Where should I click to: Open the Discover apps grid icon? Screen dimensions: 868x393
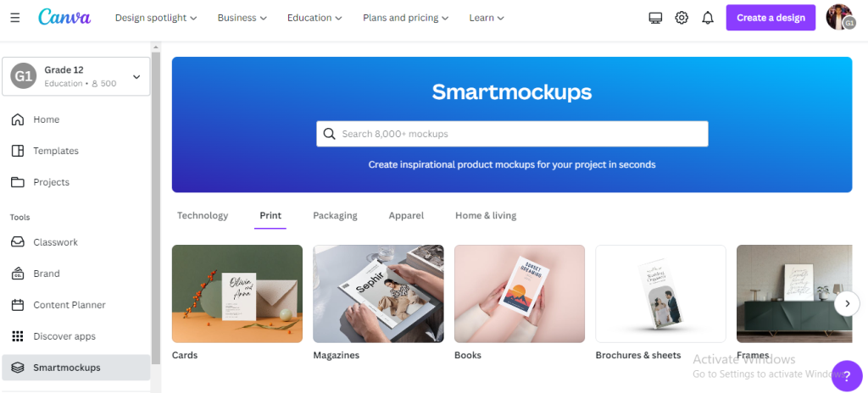pos(18,336)
